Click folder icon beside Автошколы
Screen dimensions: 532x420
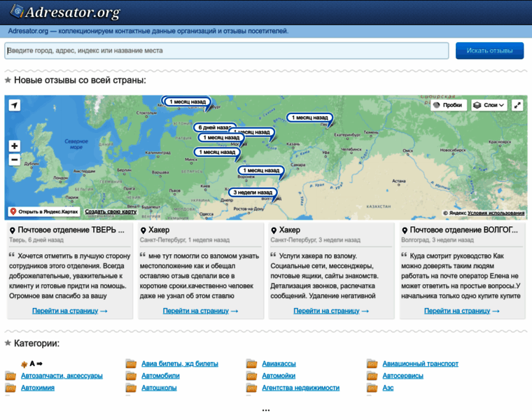pos(131,388)
